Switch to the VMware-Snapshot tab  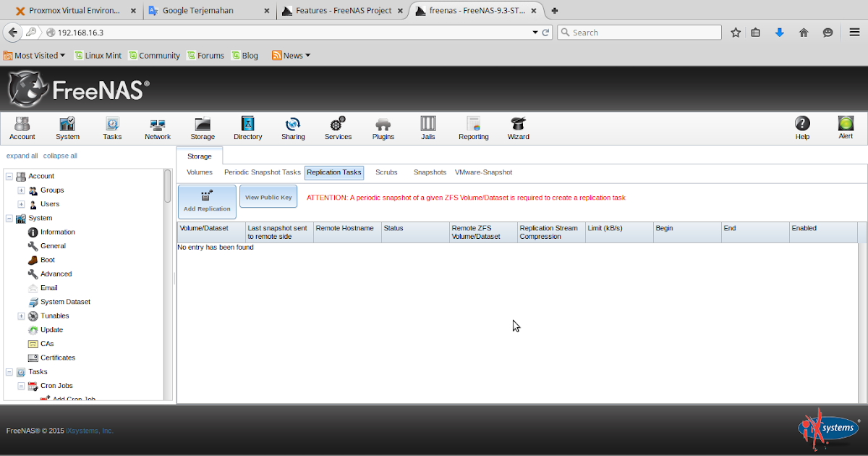[483, 172]
